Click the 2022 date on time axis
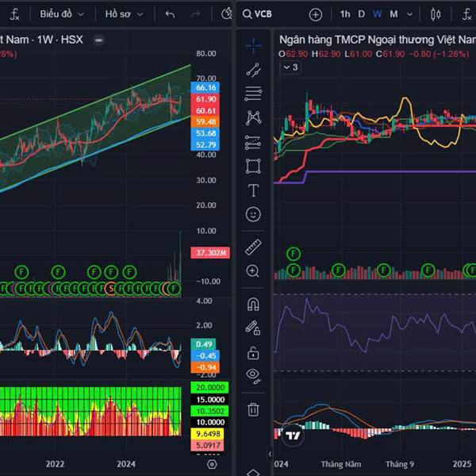Viewport: 476px width, 476px height. coord(55,464)
